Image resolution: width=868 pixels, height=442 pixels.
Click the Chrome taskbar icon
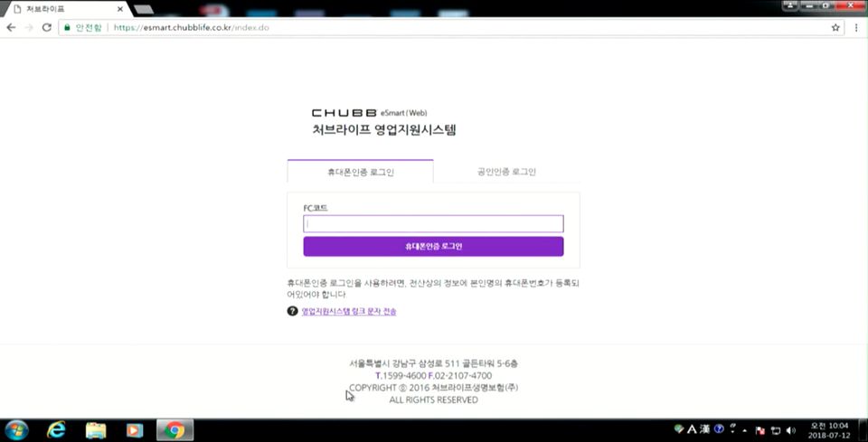[x=175, y=430]
